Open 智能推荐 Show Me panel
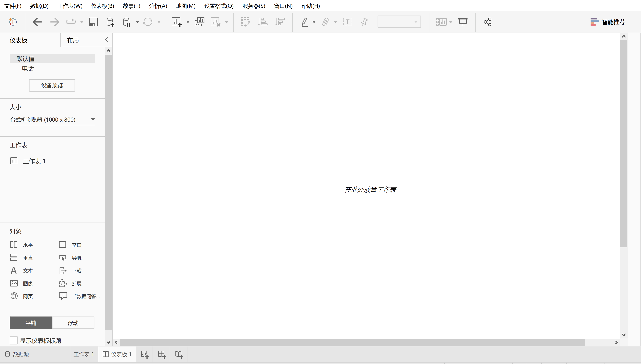 pyautogui.click(x=608, y=22)
